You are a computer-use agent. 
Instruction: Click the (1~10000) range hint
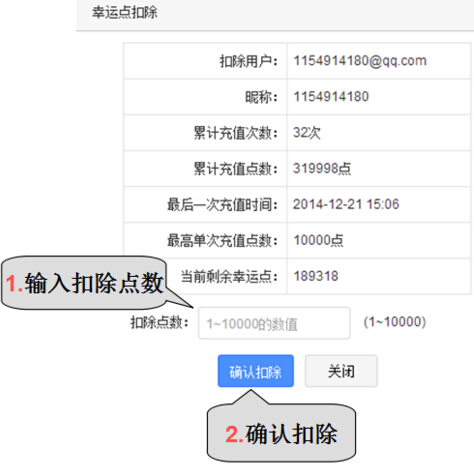[395, 322]
